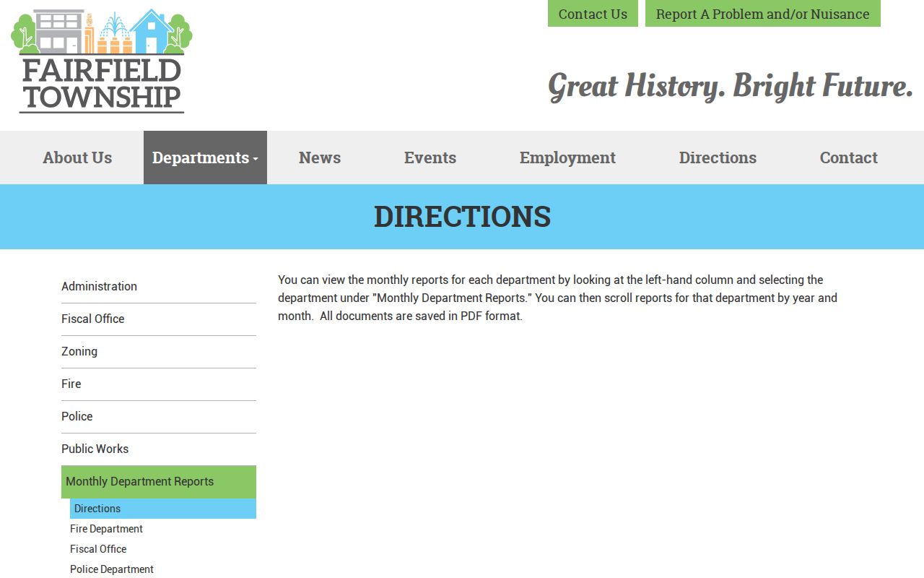Click the Fairfield Township logo

point(102,61)
